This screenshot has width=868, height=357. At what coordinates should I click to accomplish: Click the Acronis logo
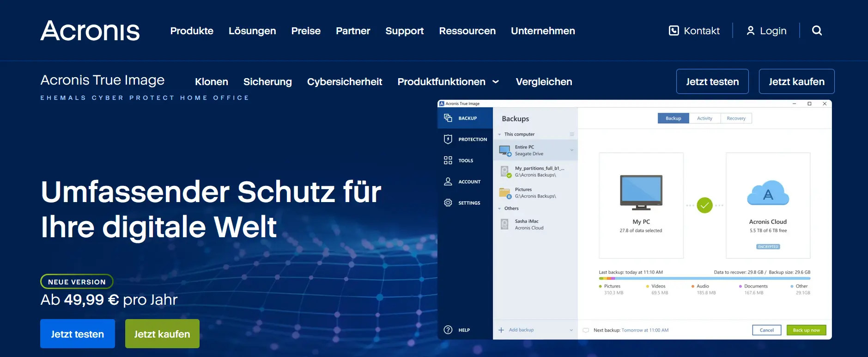(90, 31)
